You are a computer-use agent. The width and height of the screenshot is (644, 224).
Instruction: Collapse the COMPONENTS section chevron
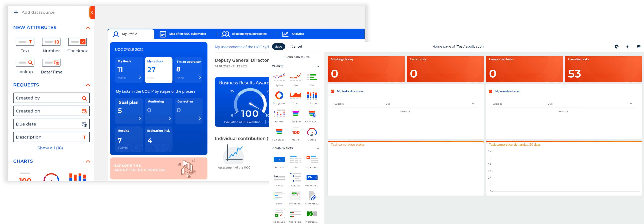(x=318, y=148)
